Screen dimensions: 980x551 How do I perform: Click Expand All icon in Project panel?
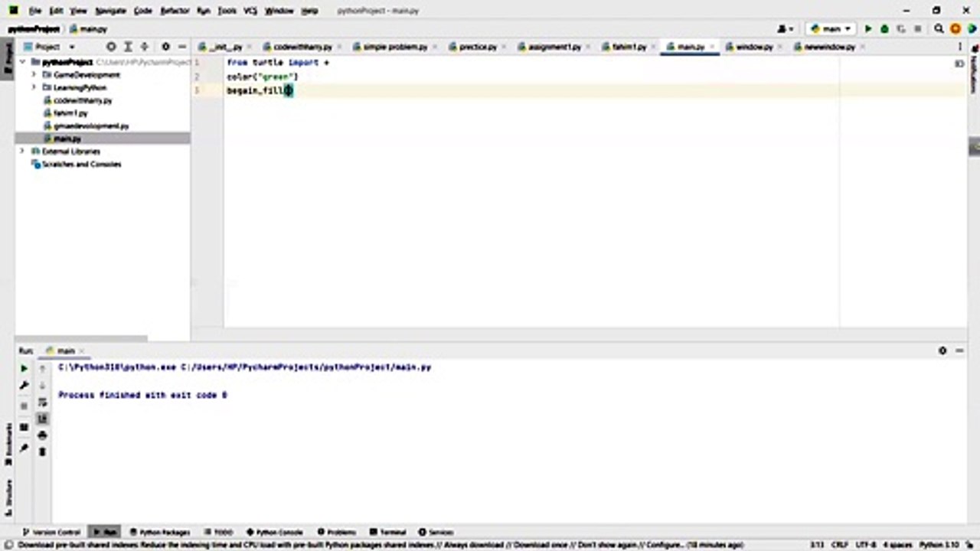click(x=128, y=47)
